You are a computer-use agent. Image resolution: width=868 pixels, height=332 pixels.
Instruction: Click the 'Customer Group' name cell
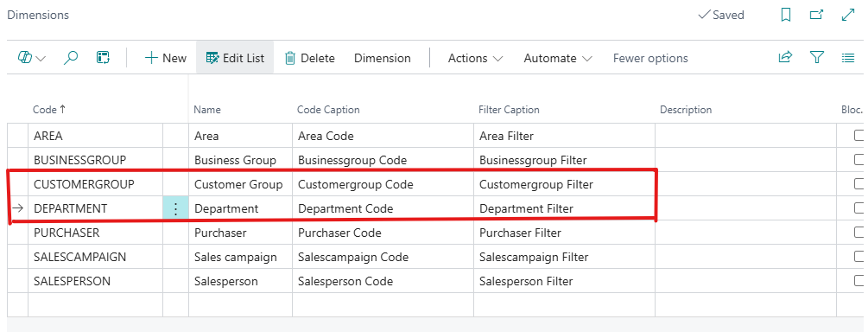click(x=240, y=184)
